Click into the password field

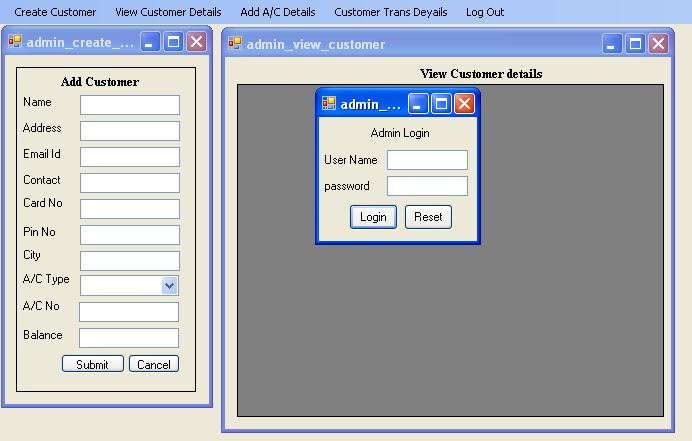pyautogui.click(x=427, y=186)
